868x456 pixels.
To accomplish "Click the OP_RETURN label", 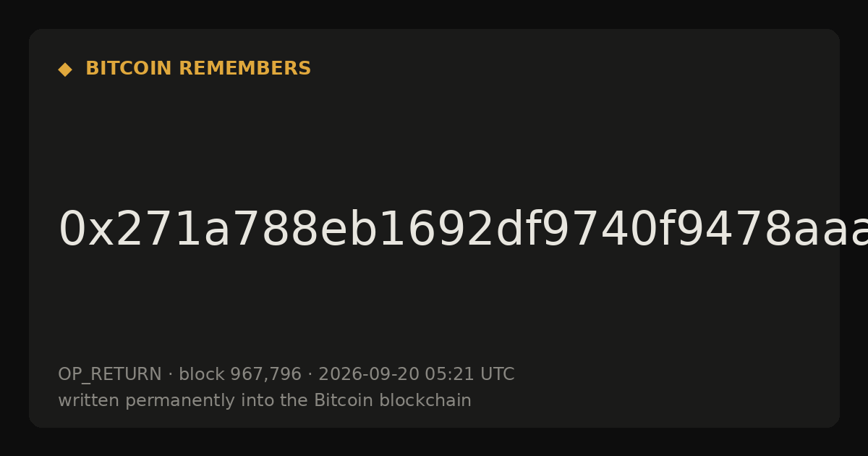I will coord(110,375).
